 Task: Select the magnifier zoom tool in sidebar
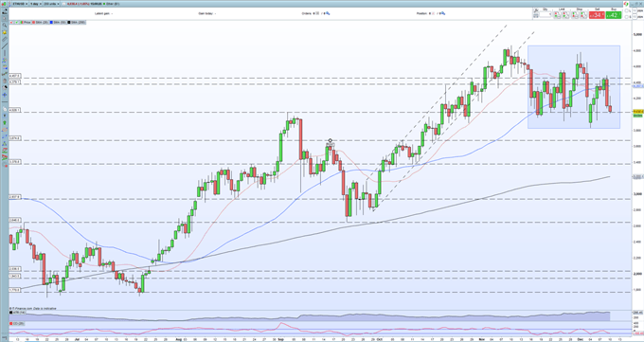5,25
